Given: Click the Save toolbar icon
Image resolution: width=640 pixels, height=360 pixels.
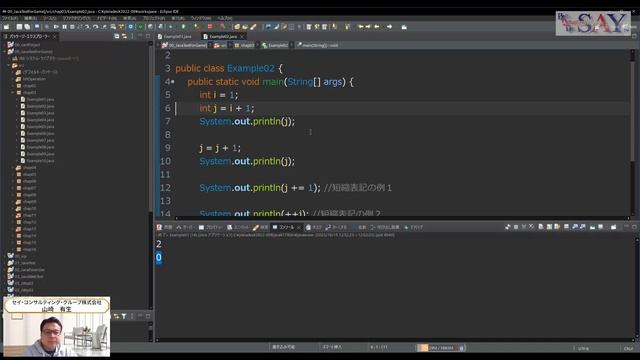Looking at the screenshot, I should coord(19,27).
